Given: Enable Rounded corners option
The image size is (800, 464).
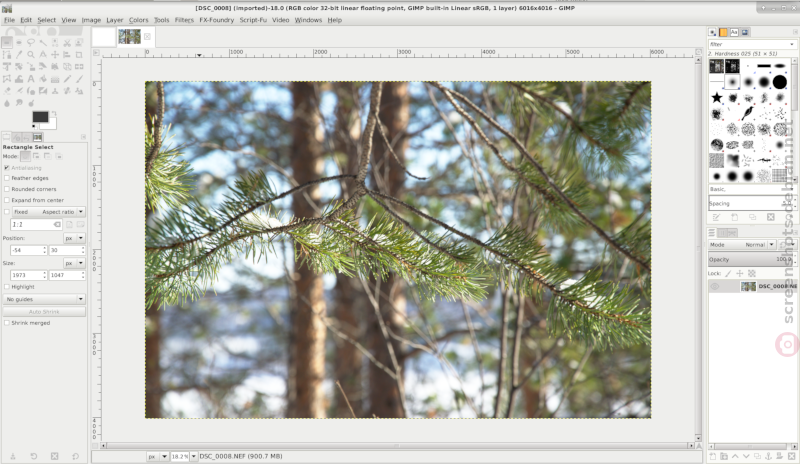Looking at the screenshot, I should (7, 189).
